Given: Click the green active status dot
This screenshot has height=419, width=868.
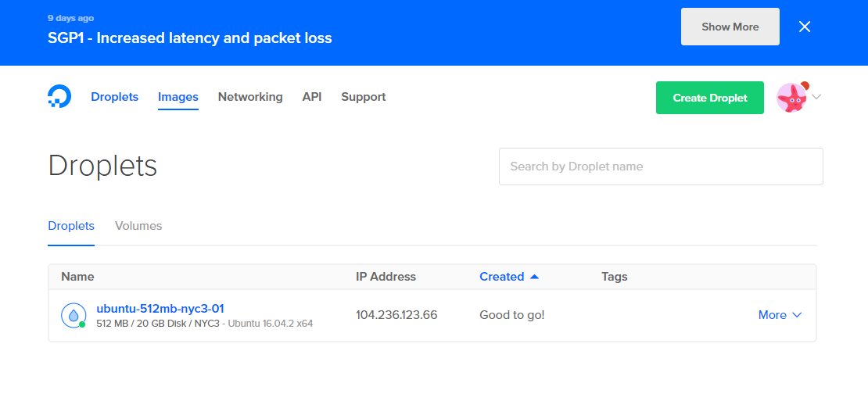Looking at the screenshot, I should 82,324.
